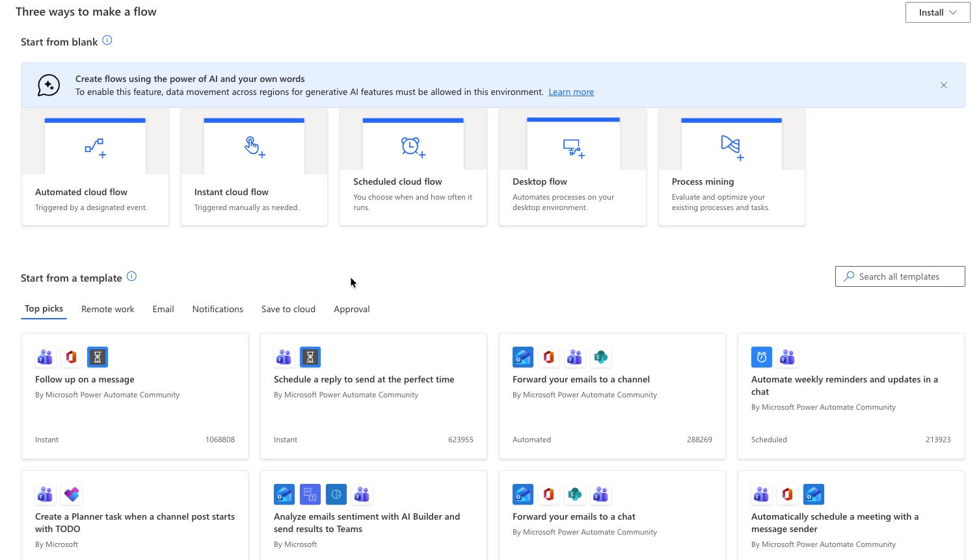979x560 pixels.
Task: Open the Scheduled cloud flow title
Action: click(x=397, y=181)
